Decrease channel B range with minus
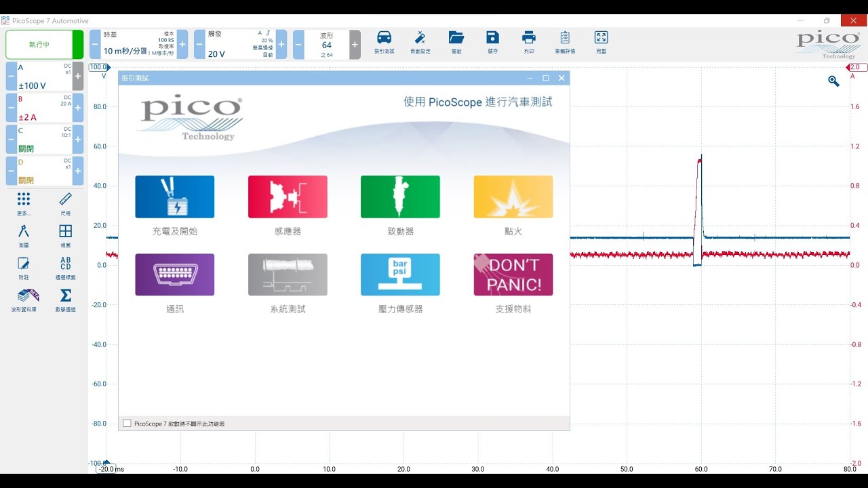Viewport: 868px width, 488px height. 11,108
